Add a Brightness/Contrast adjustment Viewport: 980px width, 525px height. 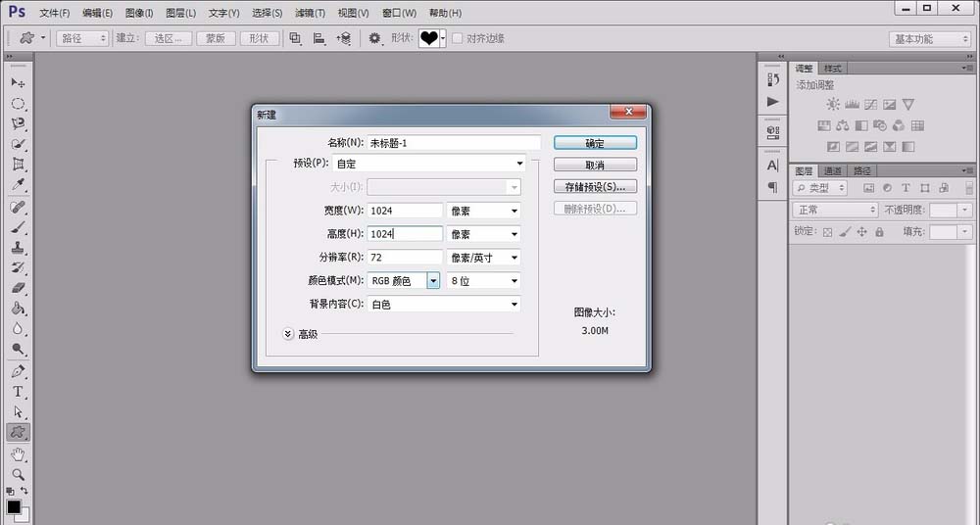[833, 105]
